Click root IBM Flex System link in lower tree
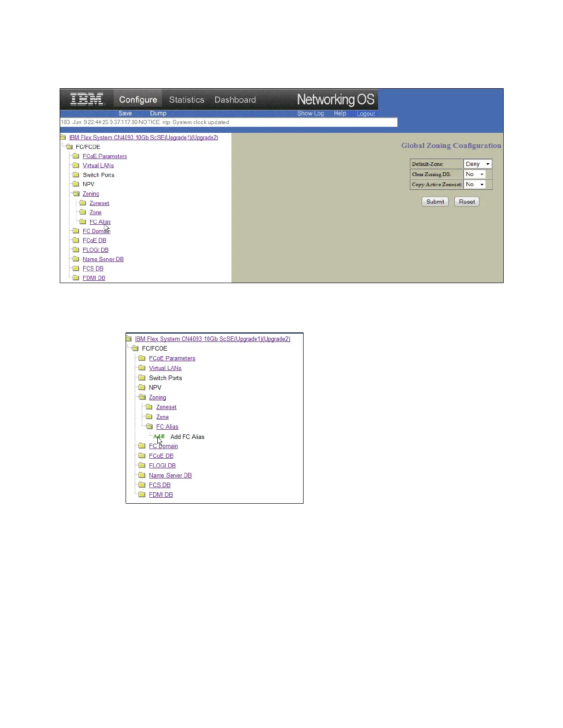Image resolution: width=563 pixels, height=728 pixels. [x=213, y=339]
